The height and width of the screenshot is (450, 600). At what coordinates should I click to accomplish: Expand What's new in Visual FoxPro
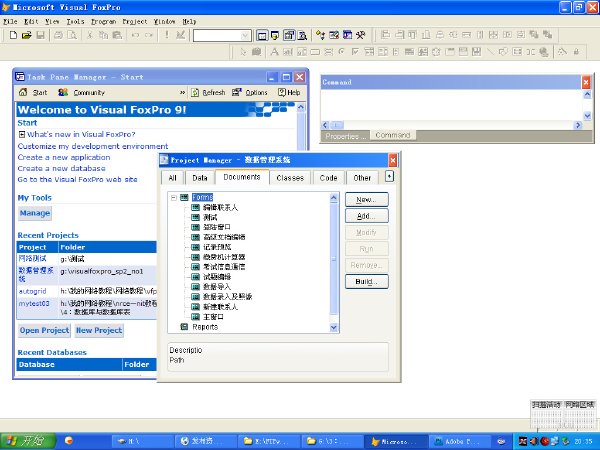point(22,134)
